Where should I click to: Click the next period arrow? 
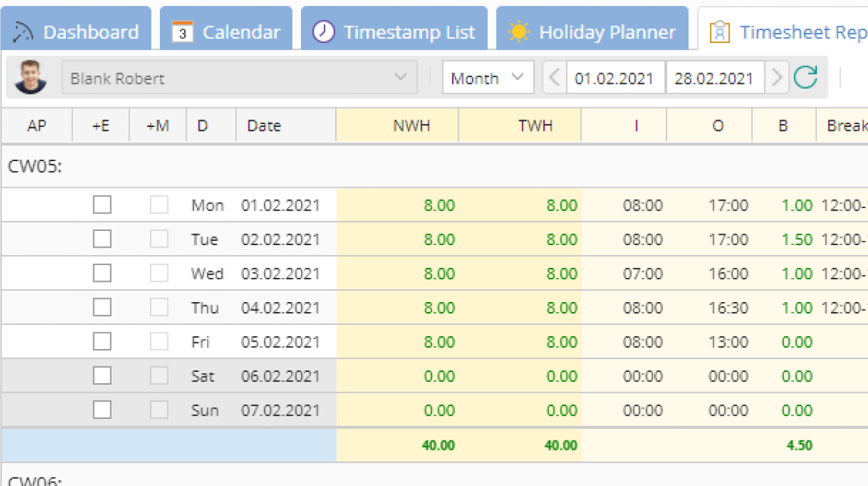click(777, 77)
